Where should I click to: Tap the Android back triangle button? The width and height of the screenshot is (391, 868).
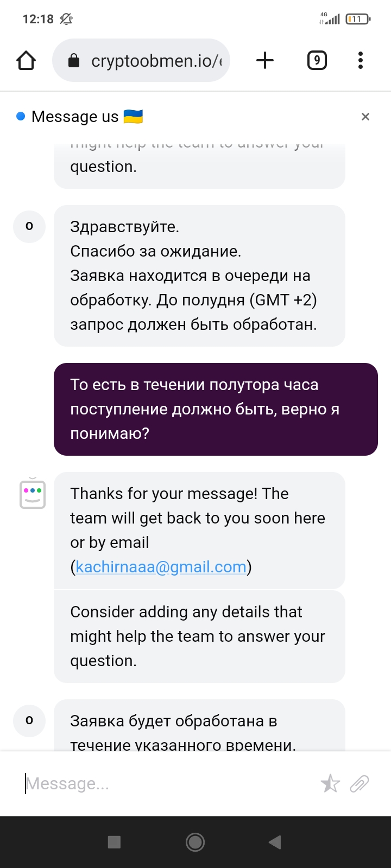[x=275, y=842]
